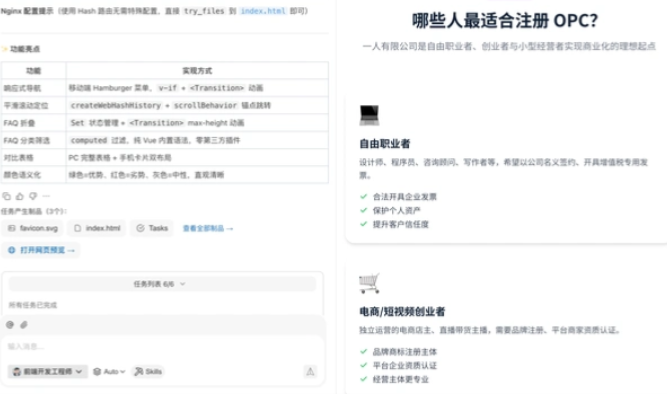Click the try_files code snippet
This screenshot has width=667, height=394.
point(204,11)
